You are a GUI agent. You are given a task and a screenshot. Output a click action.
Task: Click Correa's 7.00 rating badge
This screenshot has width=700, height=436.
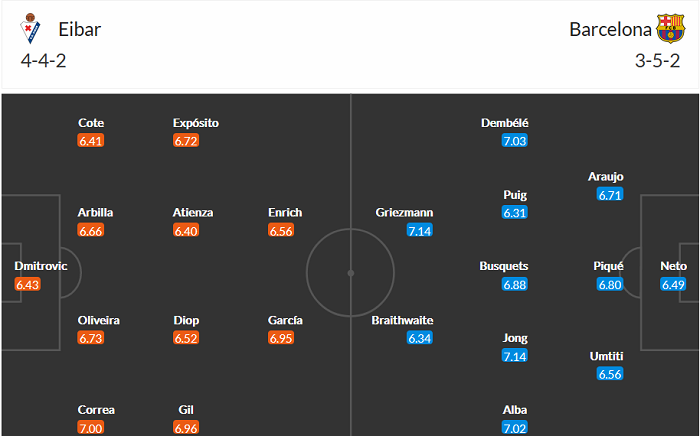pyautogui.click(x=91, y=427)
